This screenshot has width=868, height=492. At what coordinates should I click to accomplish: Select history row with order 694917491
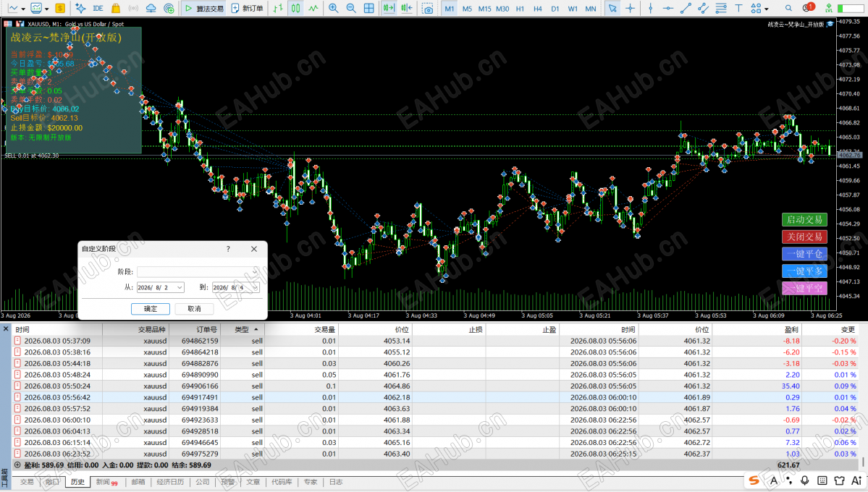(436, 397)
